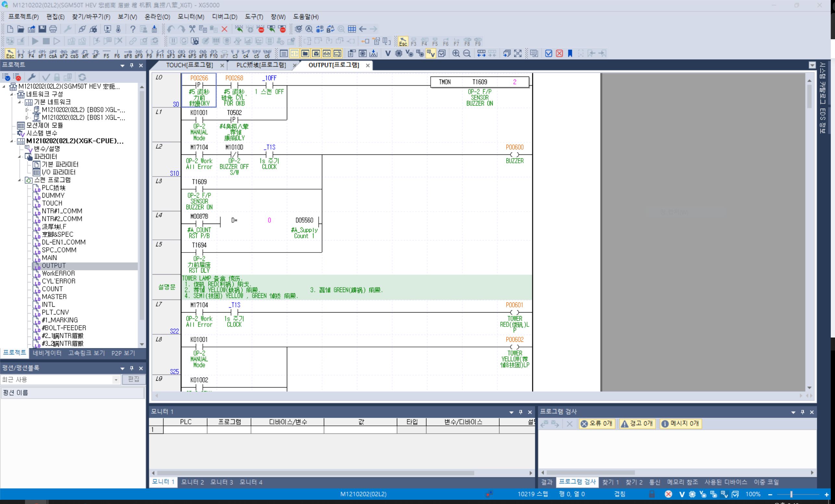Click the Save project toolbar icon
The width and height of the screenshot is (835, 504).
(42, 29)
